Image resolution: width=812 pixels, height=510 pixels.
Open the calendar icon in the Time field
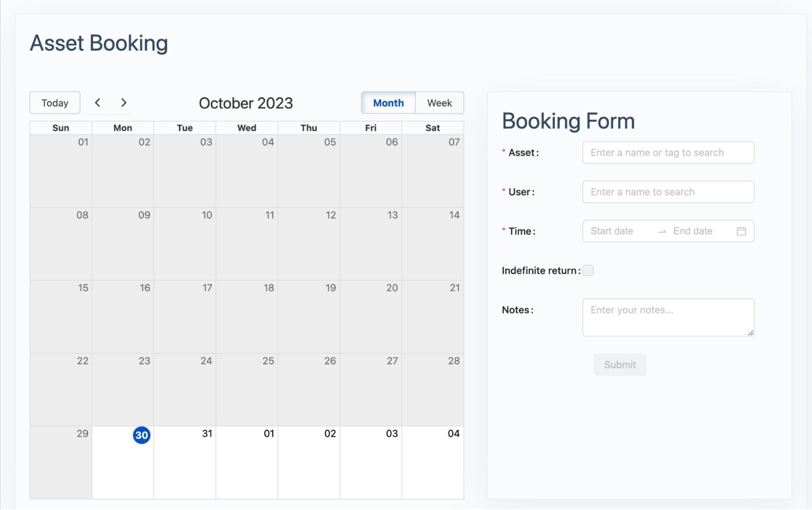[741, 231]
